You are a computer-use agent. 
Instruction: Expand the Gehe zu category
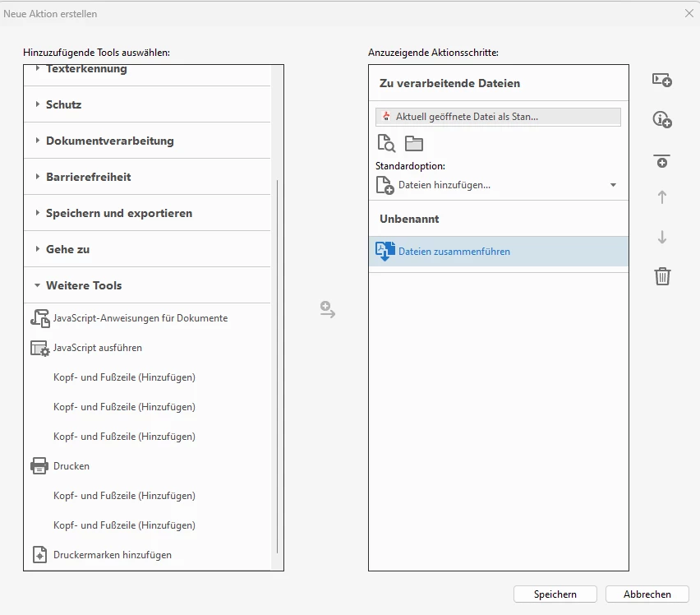(38, 249)
